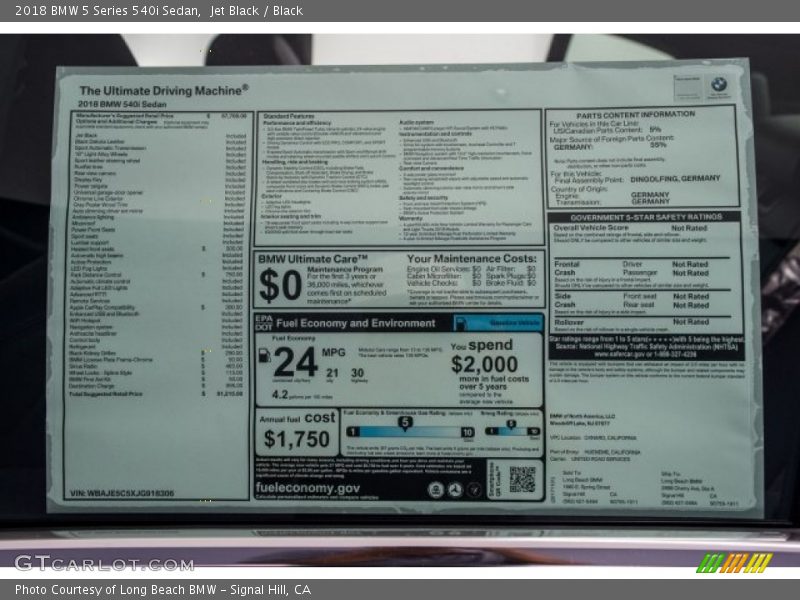Click the EPA DOT badge
Image resolution: width=800 pixels, height=600 pixels.
coord(264,323)
